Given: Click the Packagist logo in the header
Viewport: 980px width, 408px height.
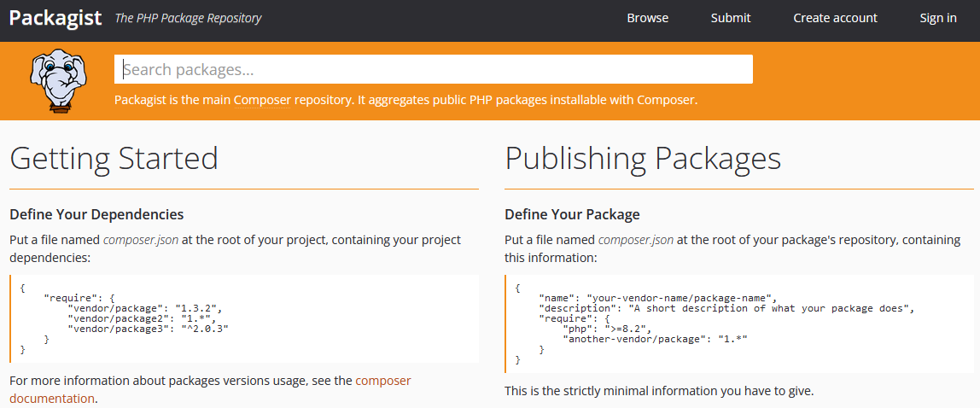Looking at the screenshot, I should (x=55, y=18).
